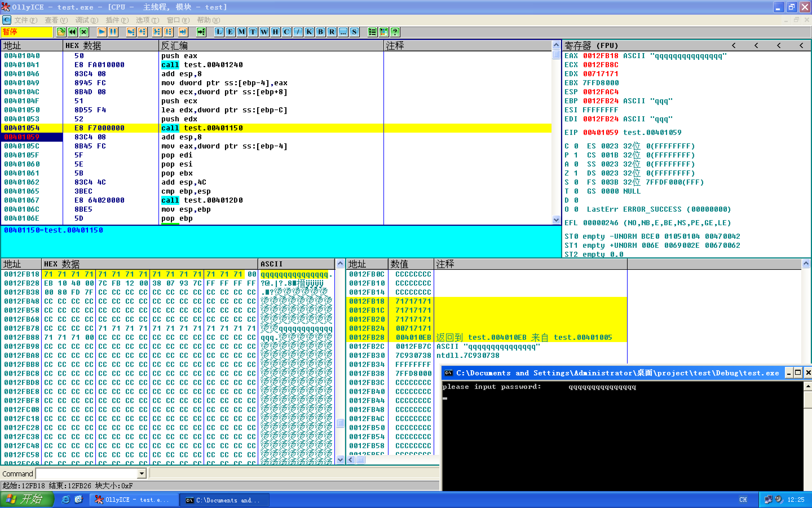Show Call stack with K button
Screen dimensions: 812x508
pos(309,32)
